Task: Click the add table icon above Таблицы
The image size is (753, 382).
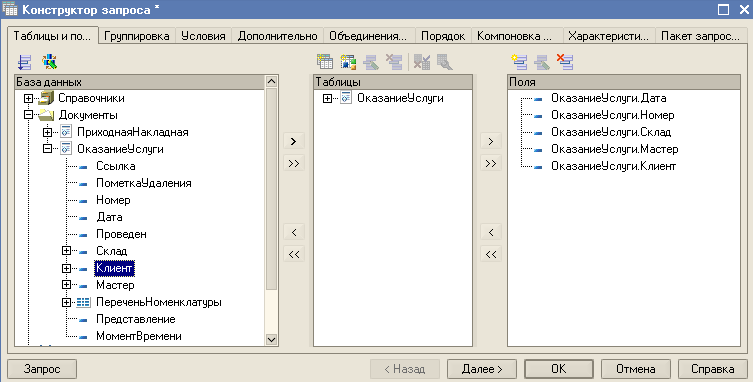Action: [x=325, y=62]
